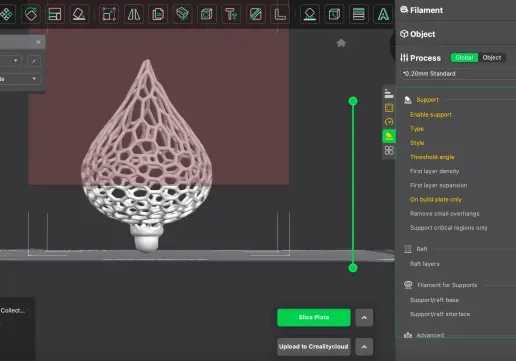The width and height of the screenshot is (516, 361).
Task: Click the Process panel title
Action: click(425, 58)
